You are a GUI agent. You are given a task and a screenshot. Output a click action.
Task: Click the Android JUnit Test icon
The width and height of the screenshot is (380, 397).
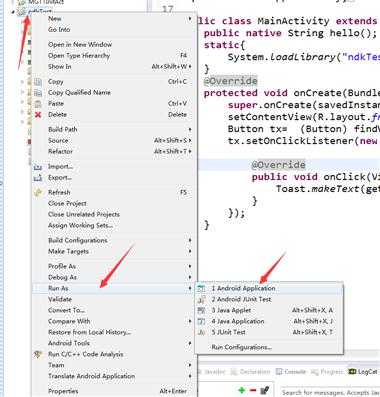point(201,299)
